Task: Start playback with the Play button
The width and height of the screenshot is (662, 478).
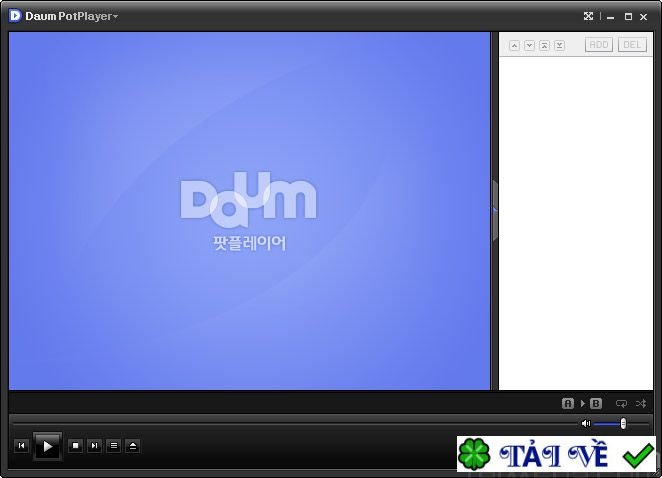Action: coord(47,446)
